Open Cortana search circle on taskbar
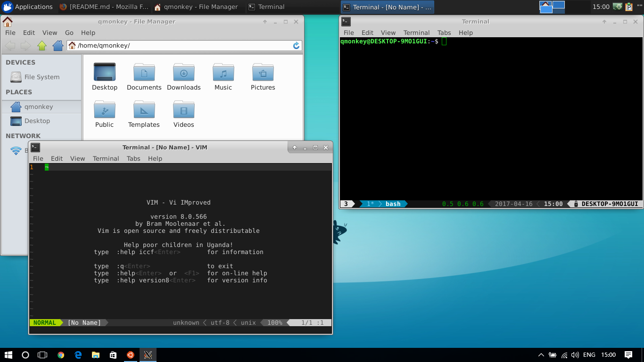 [x=25, y=355]
